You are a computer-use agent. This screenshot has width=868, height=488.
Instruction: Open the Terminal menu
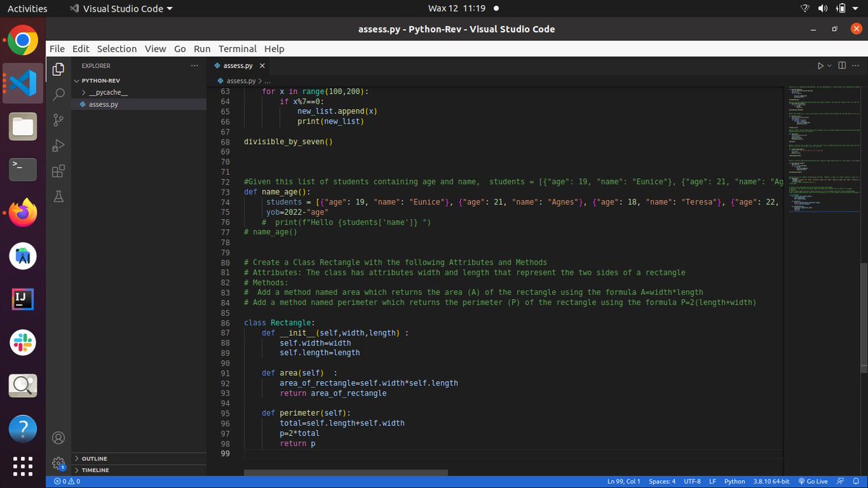[x=237, y=48]
